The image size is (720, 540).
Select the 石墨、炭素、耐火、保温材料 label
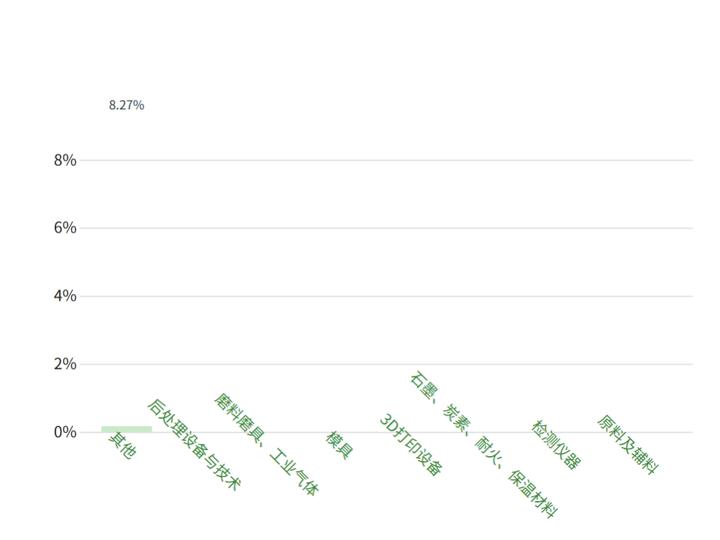(x=483, y=445)
